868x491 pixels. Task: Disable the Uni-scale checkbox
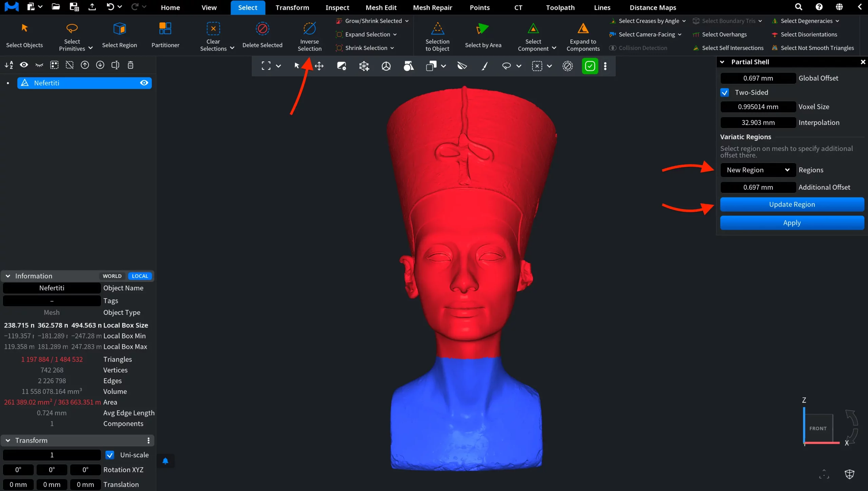pyautogui.click(x=110, y=455)
